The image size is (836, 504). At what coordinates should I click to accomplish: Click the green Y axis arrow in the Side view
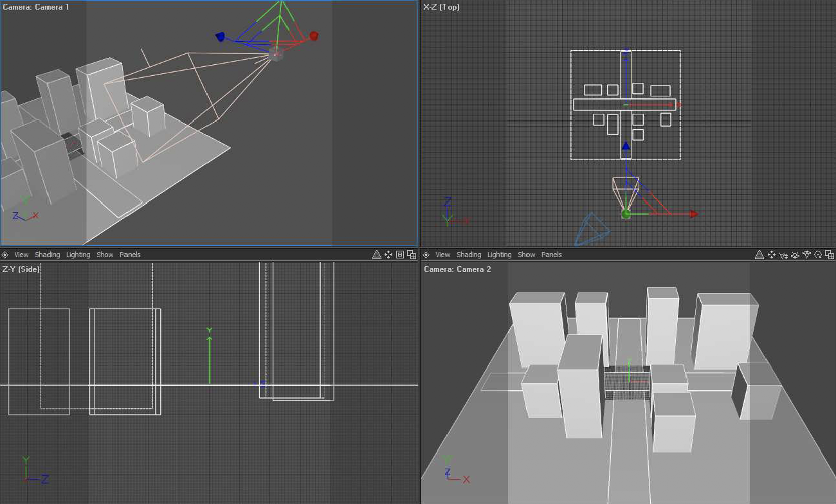(209, 354)
